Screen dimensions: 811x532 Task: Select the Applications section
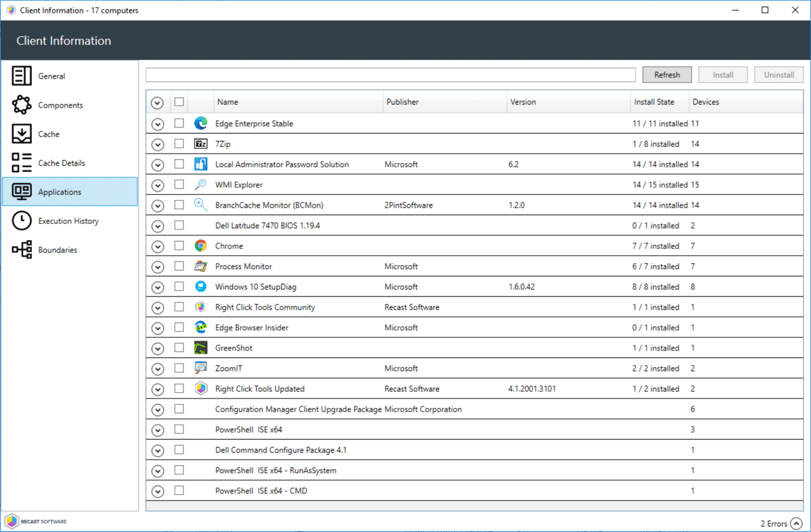70,192
